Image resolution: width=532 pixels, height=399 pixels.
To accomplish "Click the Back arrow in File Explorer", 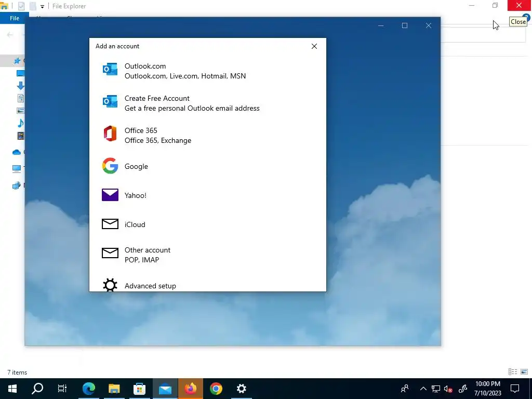I will (10, 35).
